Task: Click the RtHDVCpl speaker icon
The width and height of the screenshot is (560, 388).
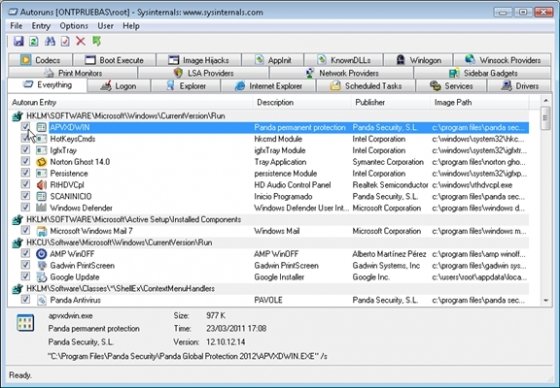Action: 42,185
